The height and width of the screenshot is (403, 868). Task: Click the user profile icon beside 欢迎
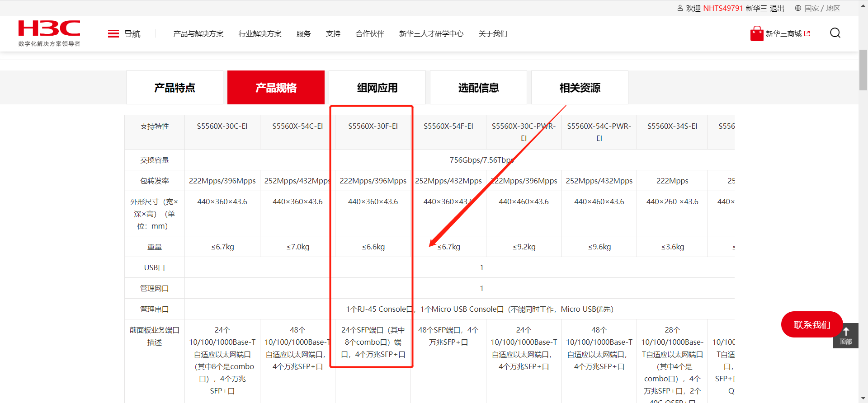[x=680, y=8]
